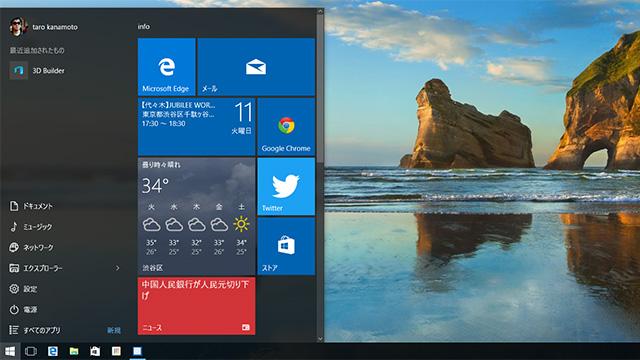Click calendar event time 17:30 ～ 18:30
640x360 pixels.
point(163,124)
